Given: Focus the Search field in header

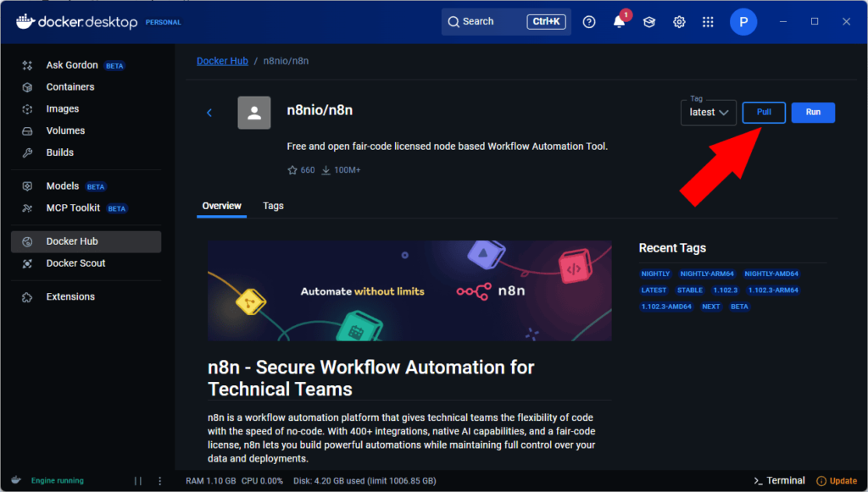Looking at the screenshot, I should [x=506, y=21].
